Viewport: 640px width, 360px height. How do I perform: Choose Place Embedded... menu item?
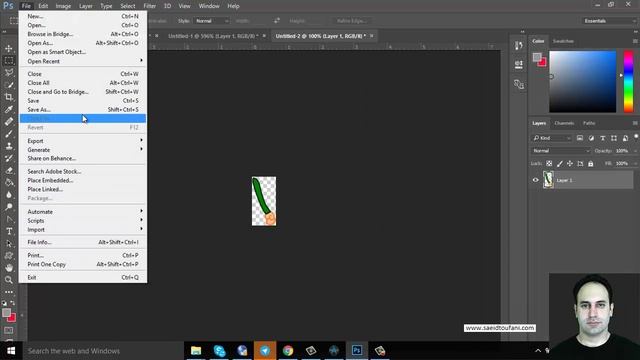pyautogui.click(x=82, y=180)
